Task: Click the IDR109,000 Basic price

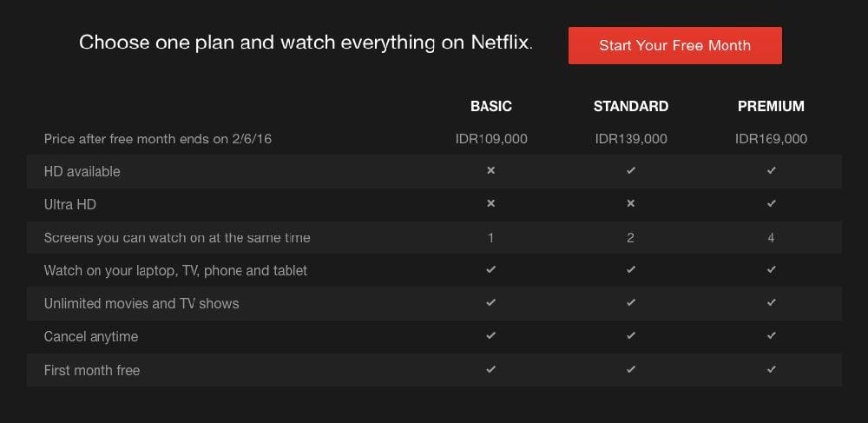Action: [491, 139]
